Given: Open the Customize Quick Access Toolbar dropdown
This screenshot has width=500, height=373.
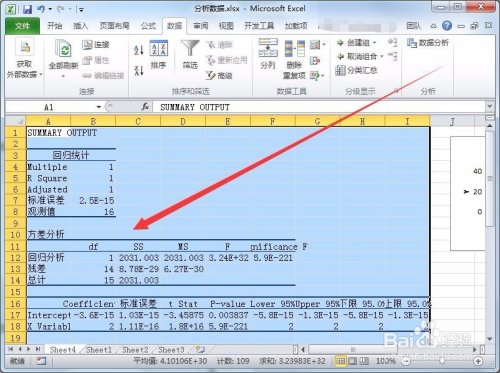Looking at the screenshot, I should tap(81, 10).
